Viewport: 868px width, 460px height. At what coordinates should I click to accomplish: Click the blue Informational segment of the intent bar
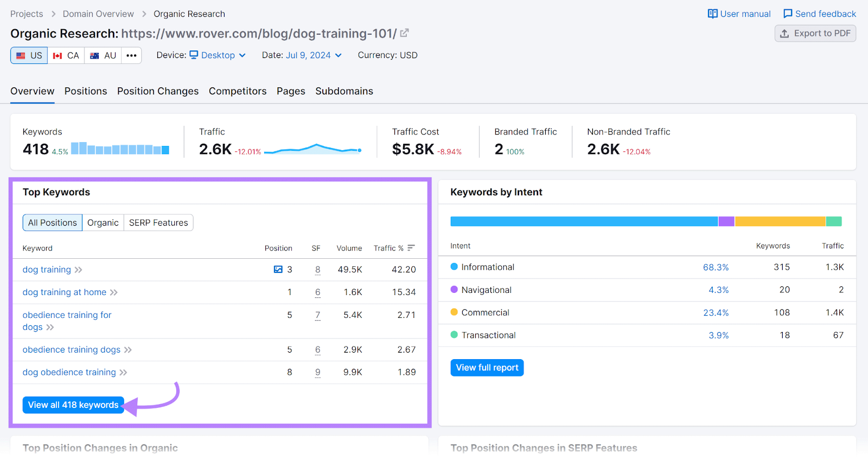coord(584,221)
